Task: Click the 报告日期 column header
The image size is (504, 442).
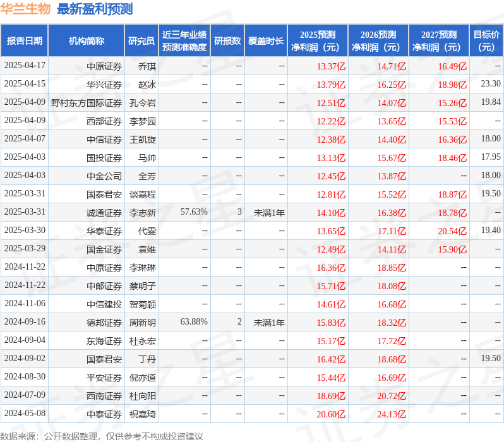Action: 25,40
